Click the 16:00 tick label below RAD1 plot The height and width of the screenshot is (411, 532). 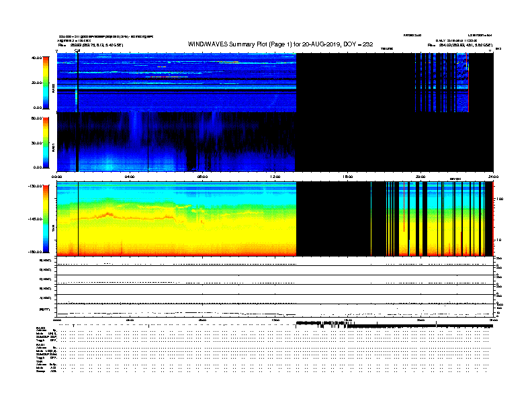point(348,177)
